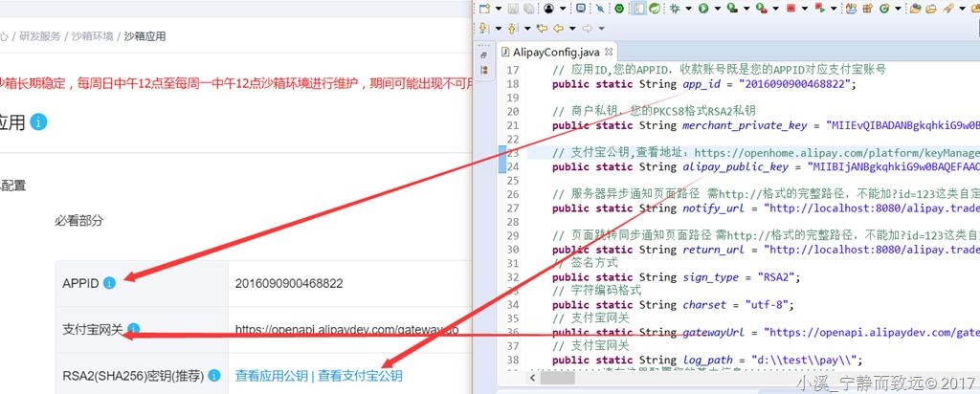Screen dimensions: 980x394
Task: Click the Run External Tools icon
Action: coord(761,8)
